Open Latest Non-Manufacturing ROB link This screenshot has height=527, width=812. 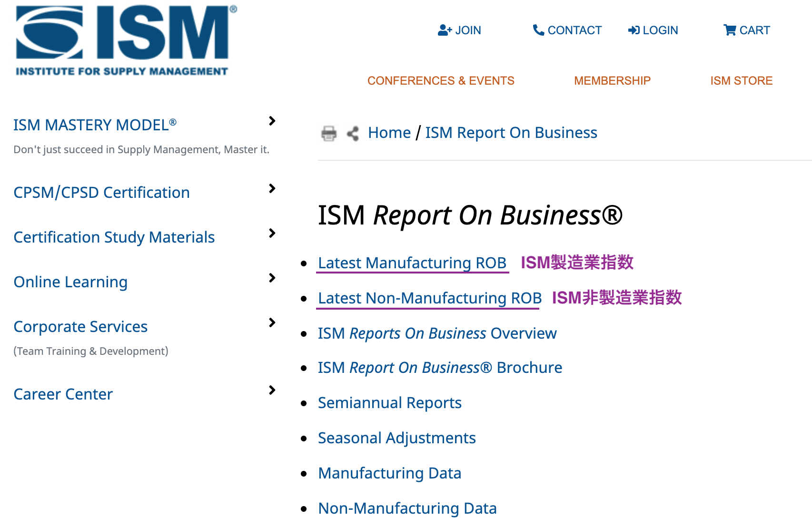430,298
